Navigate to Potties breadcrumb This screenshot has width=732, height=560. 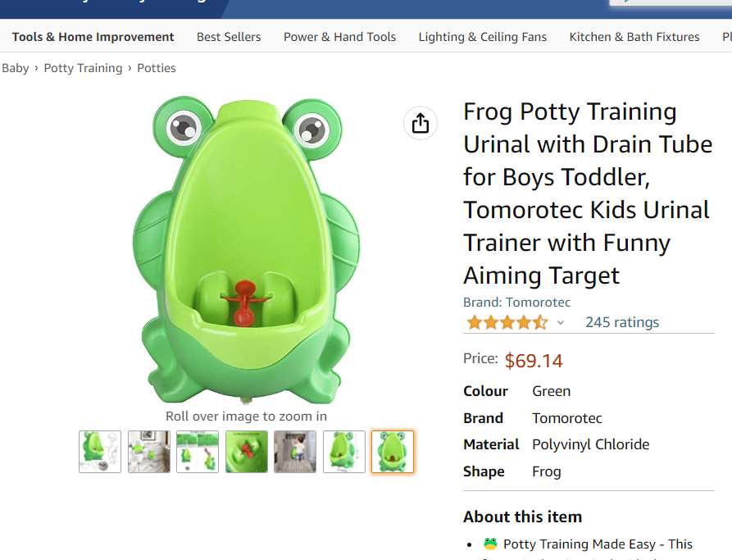click(157, 68)
